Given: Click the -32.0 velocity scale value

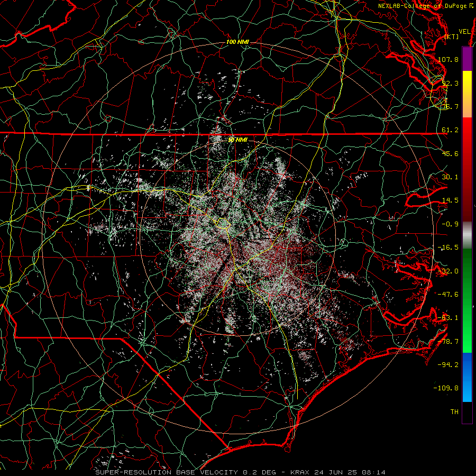Looking at the screenshot, I should coord(448,271).
